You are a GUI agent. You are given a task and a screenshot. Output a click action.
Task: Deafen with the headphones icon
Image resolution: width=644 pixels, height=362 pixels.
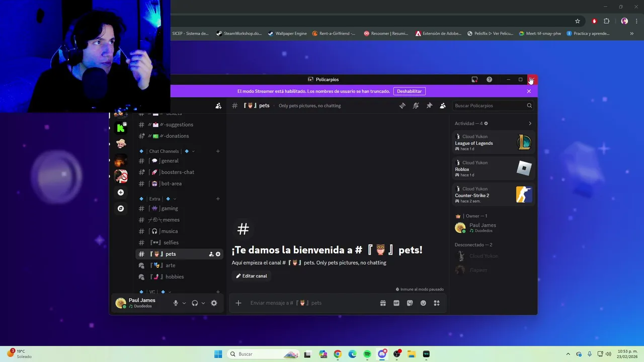(195, 303)
